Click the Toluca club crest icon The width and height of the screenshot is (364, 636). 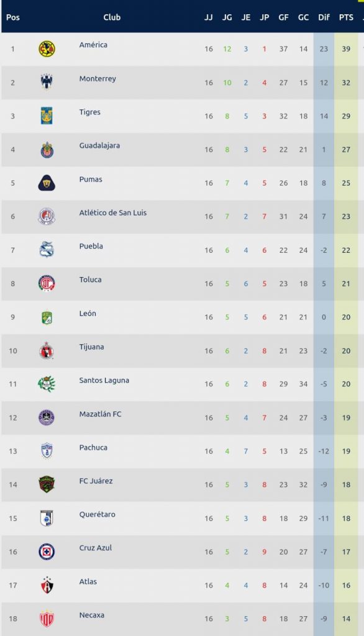click(x=47, y=283)
